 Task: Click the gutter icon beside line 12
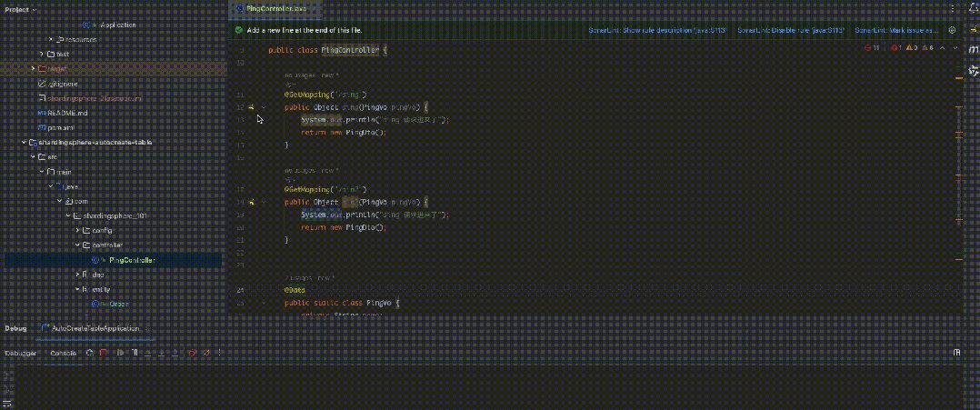point(251,106)
